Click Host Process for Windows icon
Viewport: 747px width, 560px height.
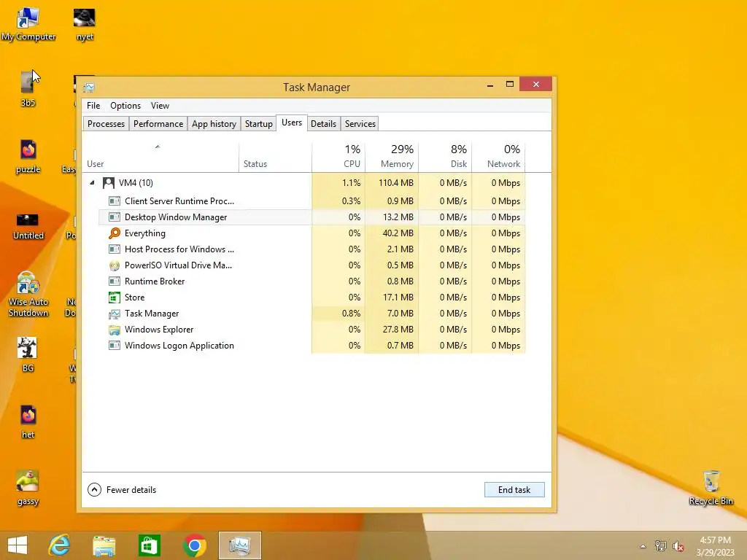click(x=115, y=249)
